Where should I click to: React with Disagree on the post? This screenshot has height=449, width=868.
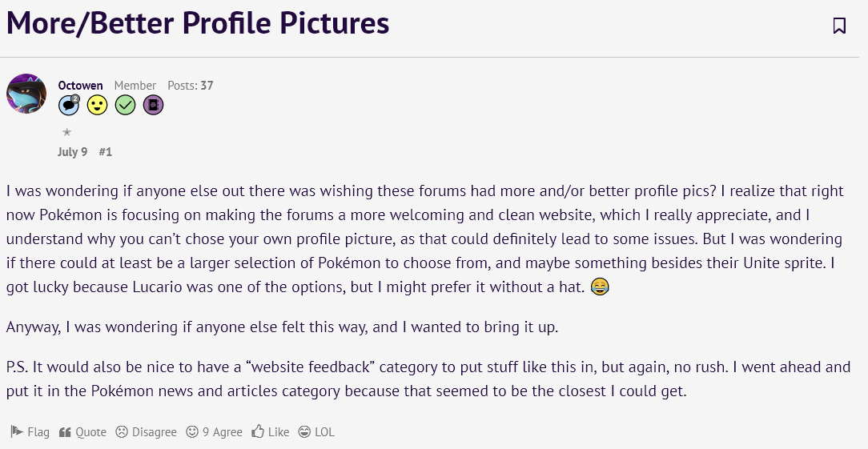point(146,432)
